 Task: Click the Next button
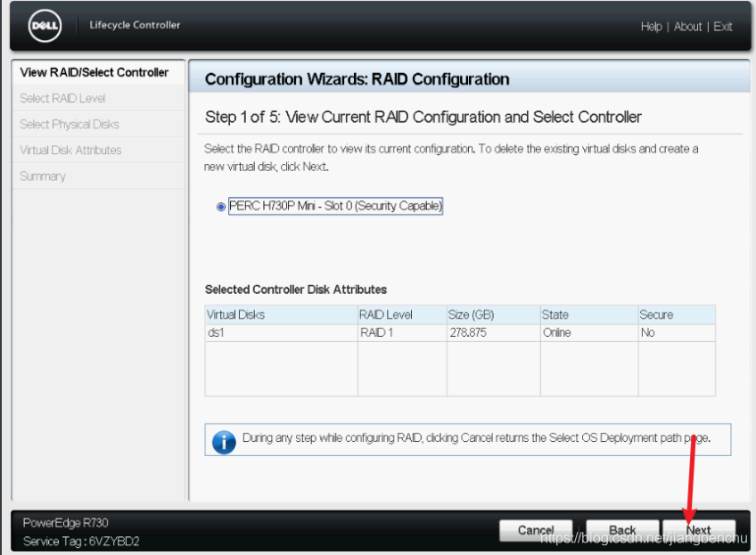tap(699, 530)
